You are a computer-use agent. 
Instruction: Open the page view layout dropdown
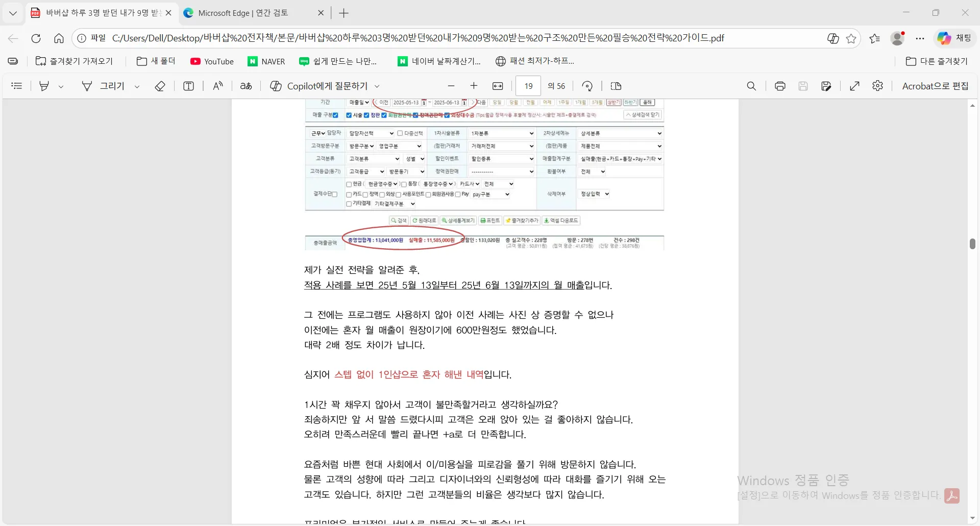616,86
